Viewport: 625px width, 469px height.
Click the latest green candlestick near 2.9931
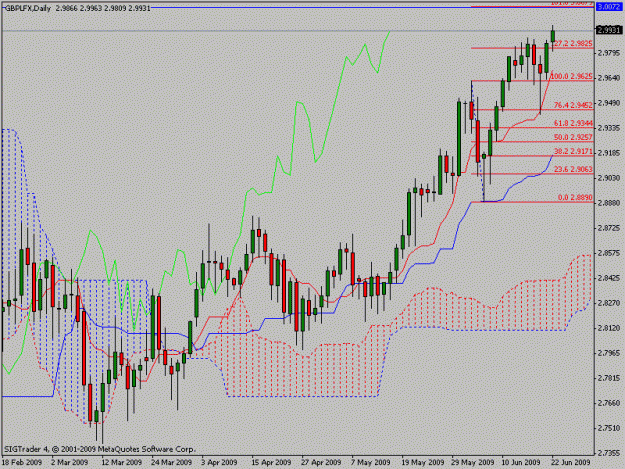(553, 36)
